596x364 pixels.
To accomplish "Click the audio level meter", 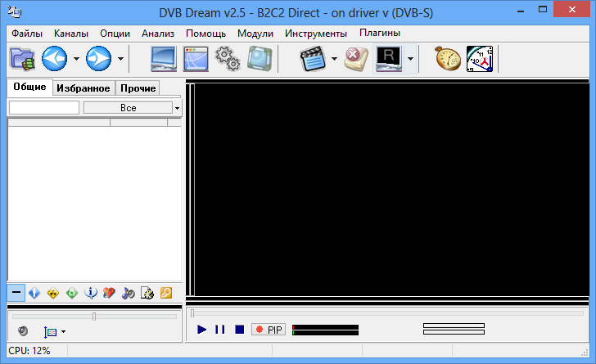I will pos(325,330).
